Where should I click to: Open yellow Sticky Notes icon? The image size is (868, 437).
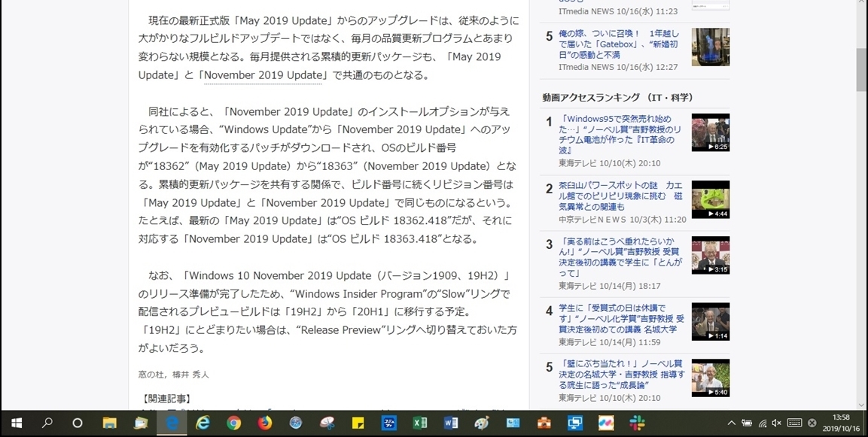pyautogui.click(x=358, y=423)
